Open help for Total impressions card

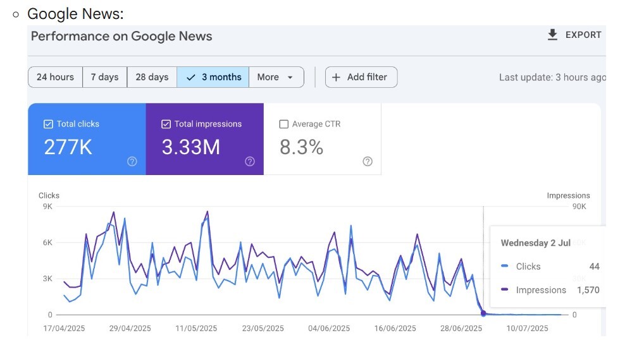point(250,161)
